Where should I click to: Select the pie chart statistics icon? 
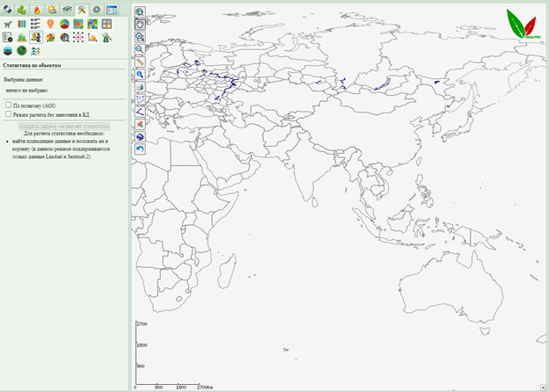click(x=64, y=24)
